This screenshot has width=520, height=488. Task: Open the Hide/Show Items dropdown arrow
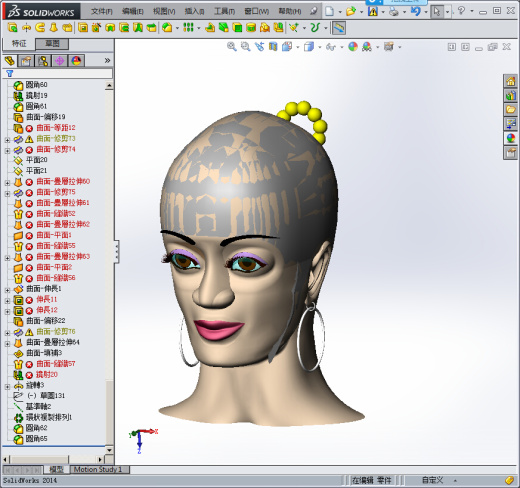(x=342, y=47)
